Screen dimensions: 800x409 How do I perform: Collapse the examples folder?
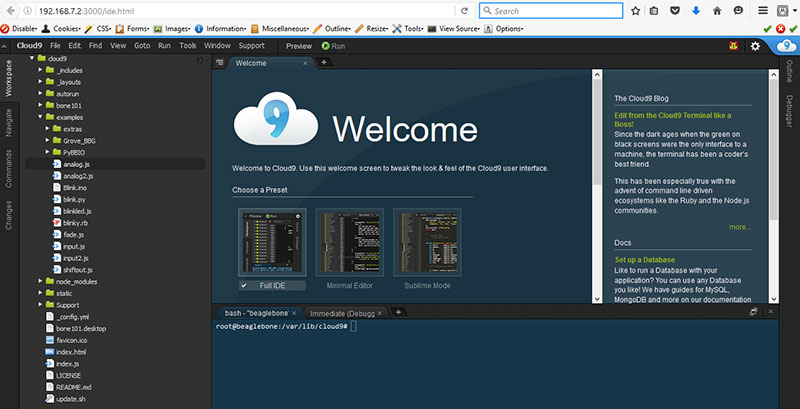click(x=41, y=117)
